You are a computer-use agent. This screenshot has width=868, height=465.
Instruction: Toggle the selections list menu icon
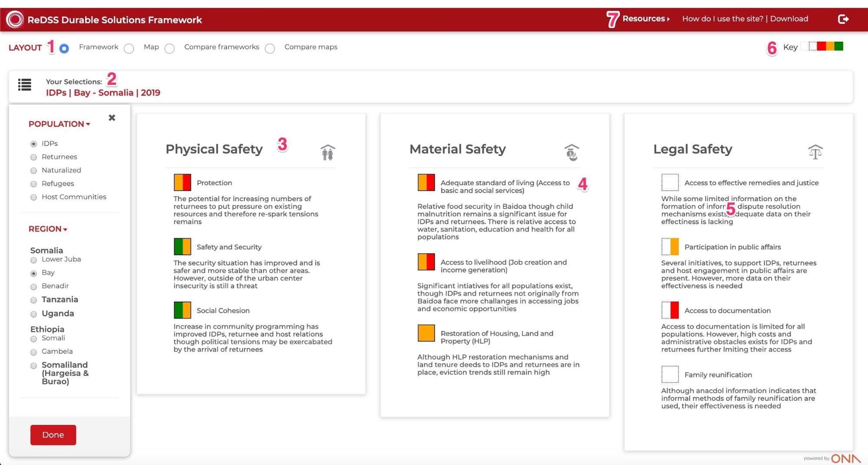point(24,85)
